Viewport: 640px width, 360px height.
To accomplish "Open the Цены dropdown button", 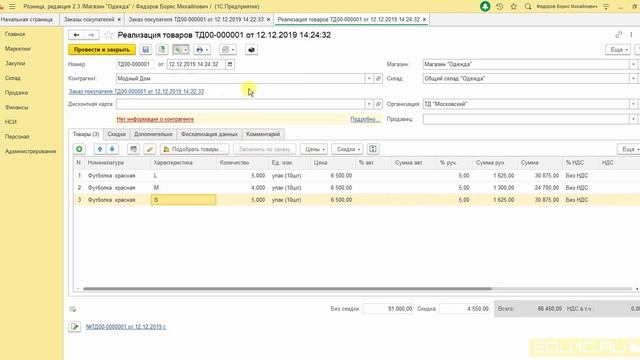I will tap(314, 149).
